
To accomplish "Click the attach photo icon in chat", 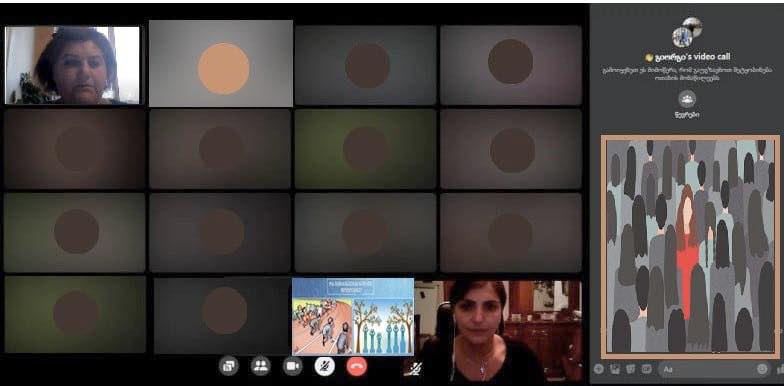I will 615,369.
